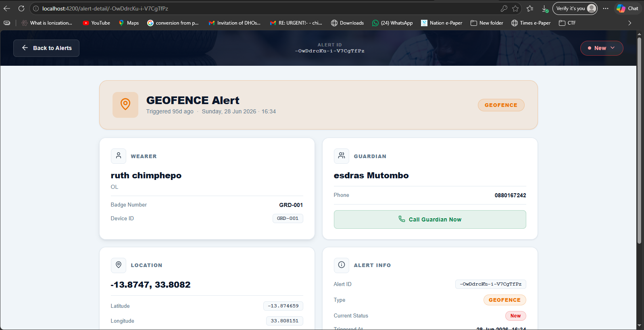Show more bookmarks overflow chevron
Screen dimensions: 644x330
630,23
